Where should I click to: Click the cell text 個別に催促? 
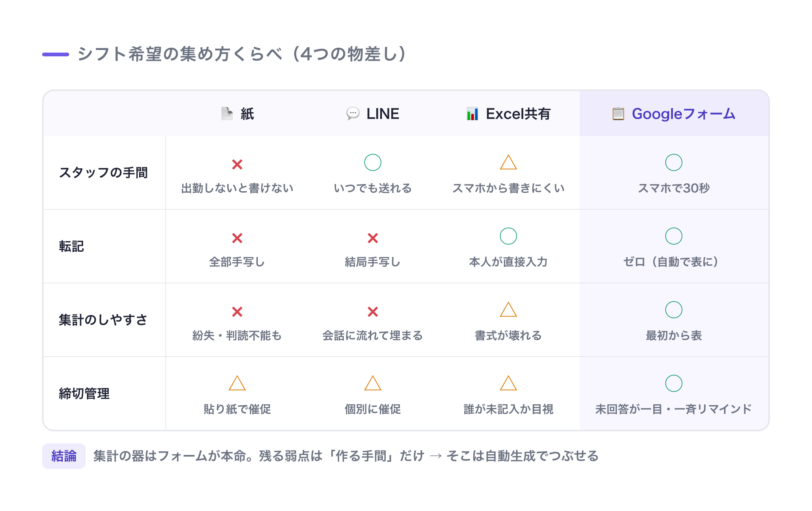(373, 409)
